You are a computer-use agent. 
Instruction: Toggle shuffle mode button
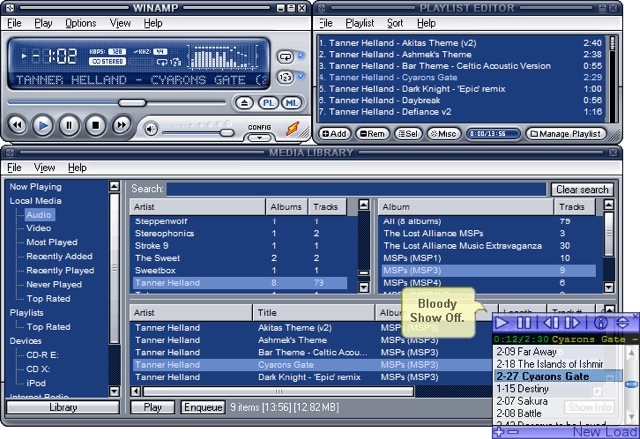click(x=285, y=77)
